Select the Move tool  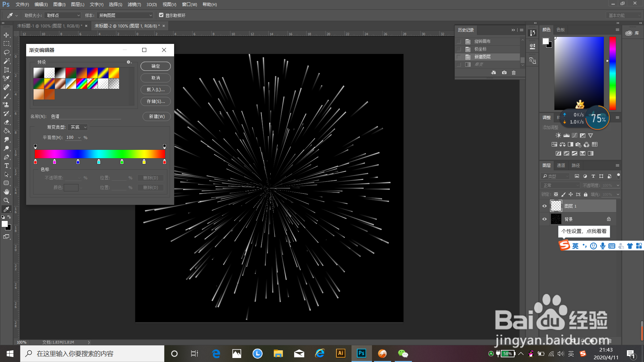coord(6,35)
